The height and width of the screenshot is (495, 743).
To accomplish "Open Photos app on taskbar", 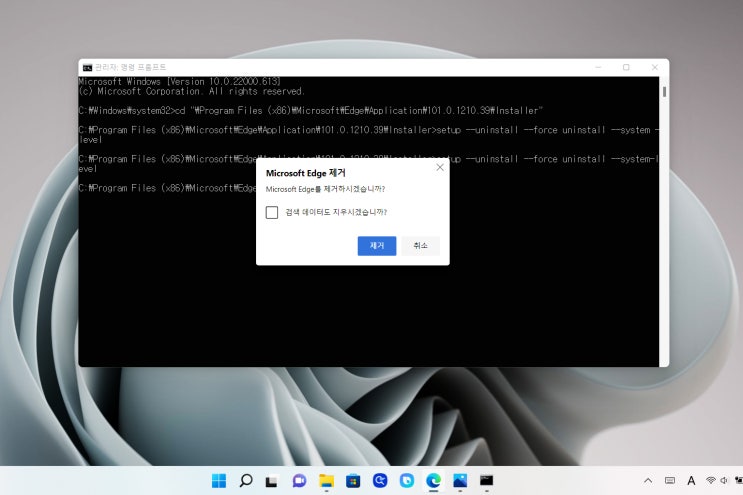I will [460, 481].
